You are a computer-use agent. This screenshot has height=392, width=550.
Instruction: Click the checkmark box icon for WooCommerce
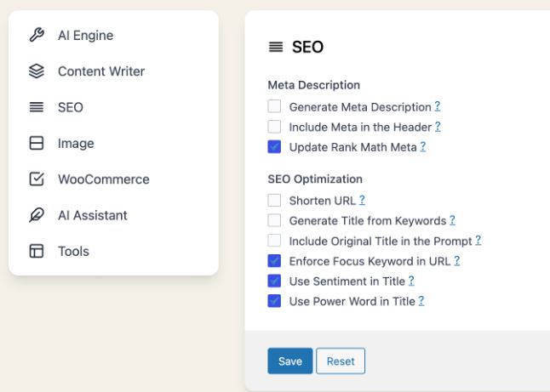pos(37,179)
